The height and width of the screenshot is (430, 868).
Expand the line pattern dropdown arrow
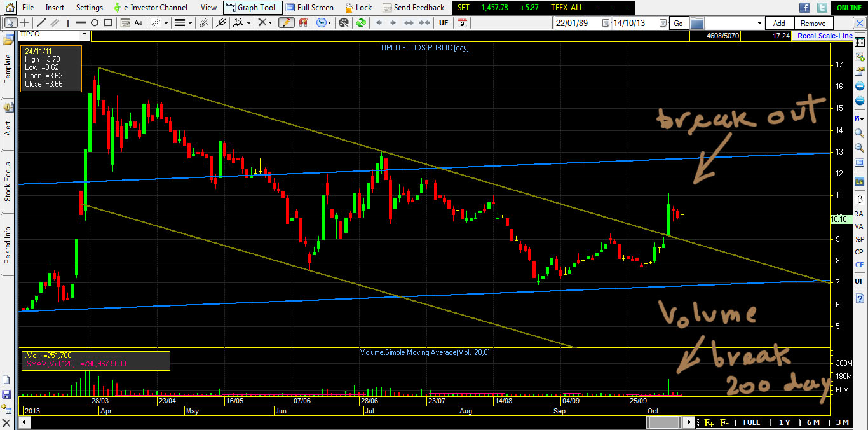click(x=166, y=22)
